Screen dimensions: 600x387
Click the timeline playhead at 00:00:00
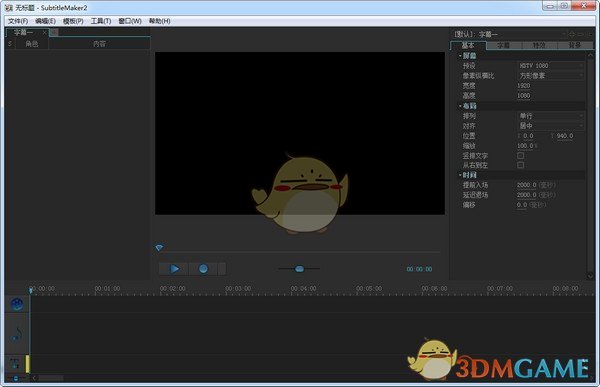pos(31,290)
